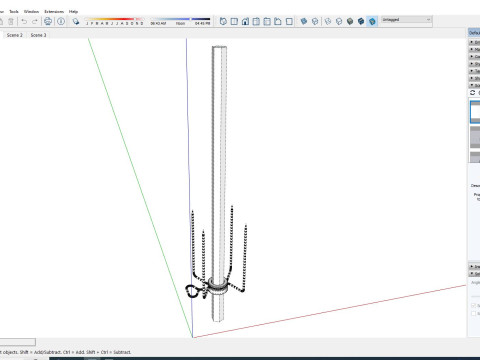This screenshot has height=360, width=480.
Task: Switch to the Left view icon
Action: (x=278, y=22)
